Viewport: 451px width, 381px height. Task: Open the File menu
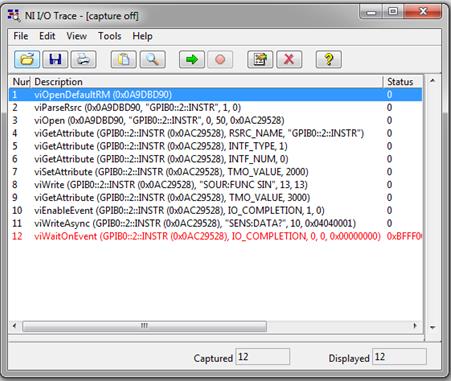(x=21, y=36)
